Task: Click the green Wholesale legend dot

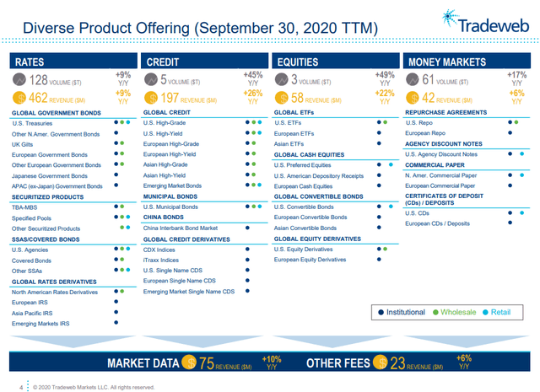Action: [435, 313]
